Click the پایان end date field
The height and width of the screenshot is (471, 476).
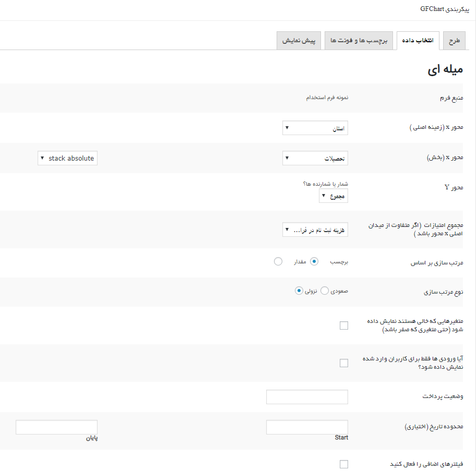coord(56,427)
